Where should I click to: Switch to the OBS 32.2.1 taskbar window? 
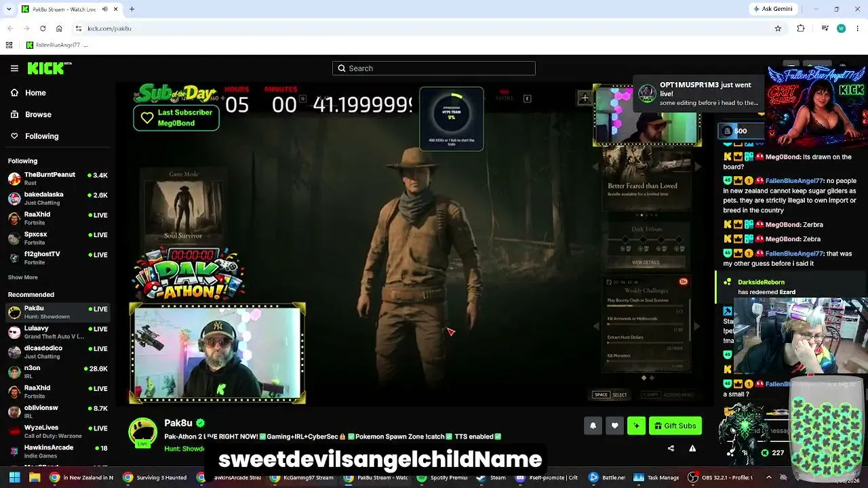[721, 477]
